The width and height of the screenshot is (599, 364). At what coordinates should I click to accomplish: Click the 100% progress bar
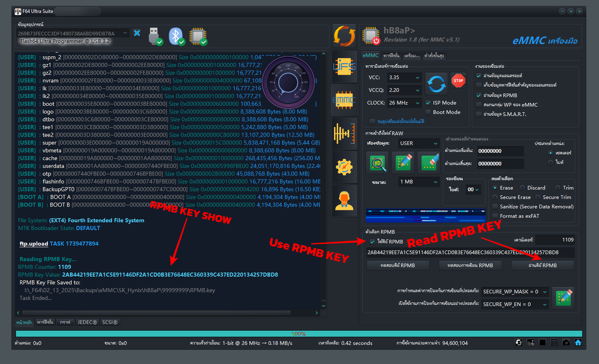coord(299,334)
